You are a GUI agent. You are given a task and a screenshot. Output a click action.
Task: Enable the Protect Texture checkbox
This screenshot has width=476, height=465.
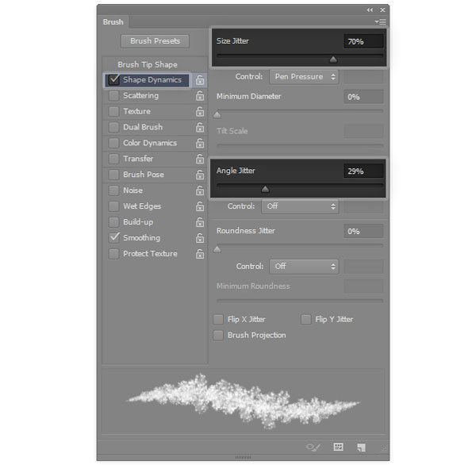click(x=113, y=254)
